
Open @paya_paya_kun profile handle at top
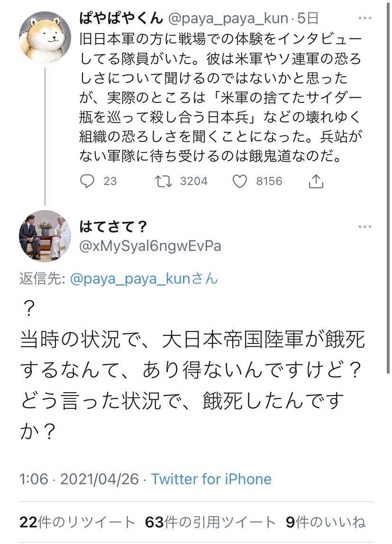point(229,19)
